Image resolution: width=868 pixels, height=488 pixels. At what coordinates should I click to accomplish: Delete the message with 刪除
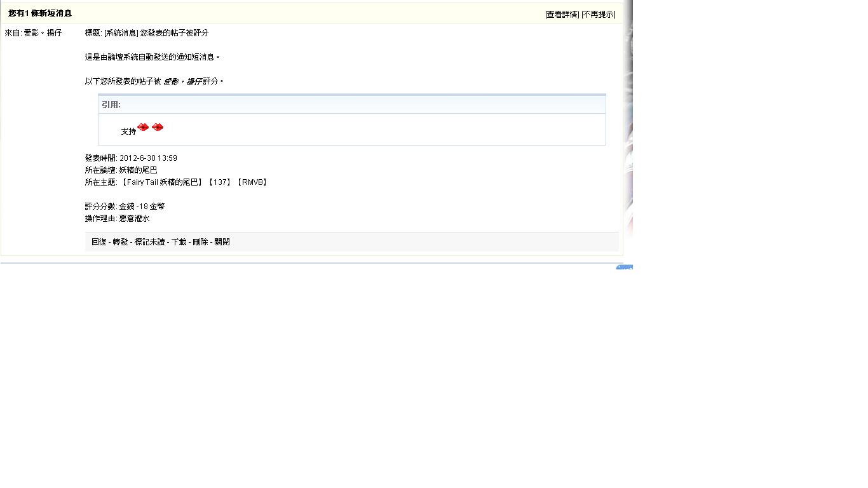[201, 242]
